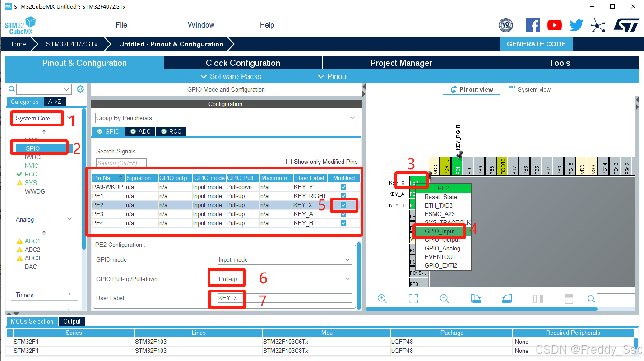The height and width of the screenshot is (361, 644).
Task: Open the Twitter bird icon link
Action: click(x=576, y=25)
